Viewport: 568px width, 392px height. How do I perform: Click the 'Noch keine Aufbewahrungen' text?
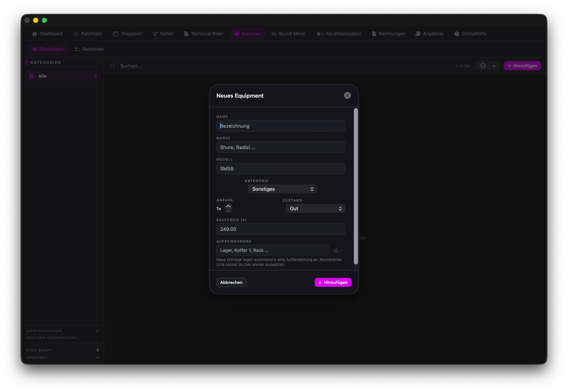pos(51,338)
